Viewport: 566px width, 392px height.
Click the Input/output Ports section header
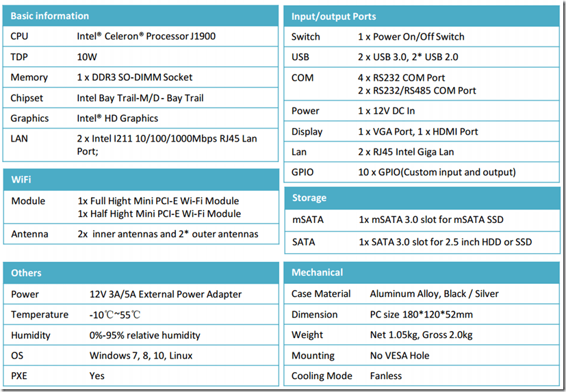tap(333, 16)
